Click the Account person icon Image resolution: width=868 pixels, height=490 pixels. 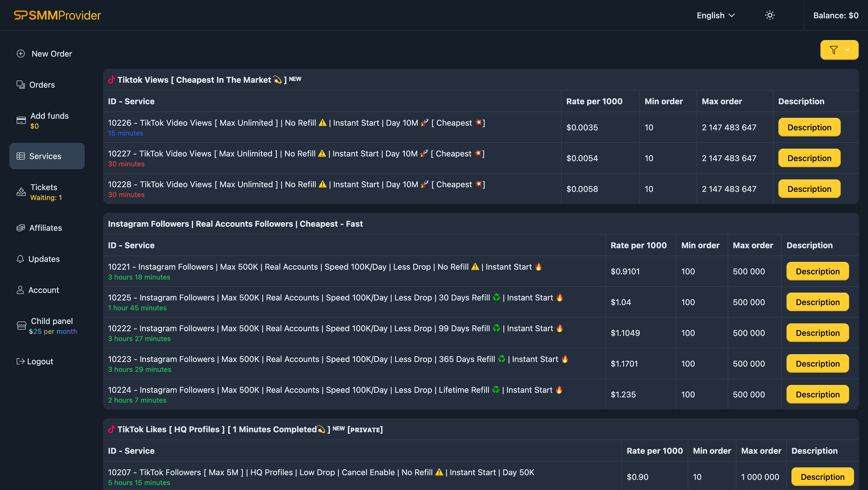pos(20,290)
